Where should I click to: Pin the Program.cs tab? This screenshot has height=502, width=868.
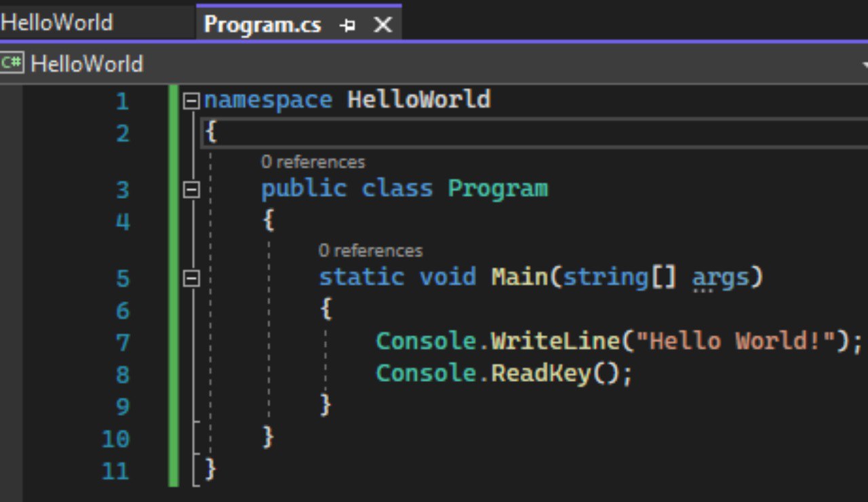[x=348, y=26]
